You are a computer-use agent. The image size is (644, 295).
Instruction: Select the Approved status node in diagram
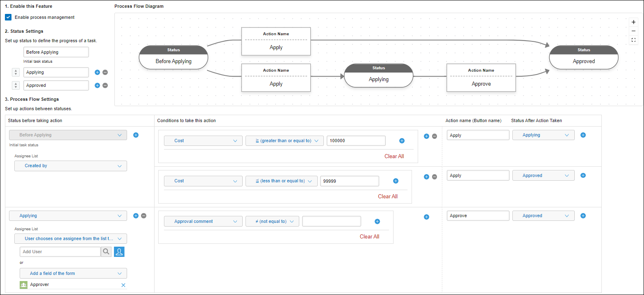[x=584, y=57]
